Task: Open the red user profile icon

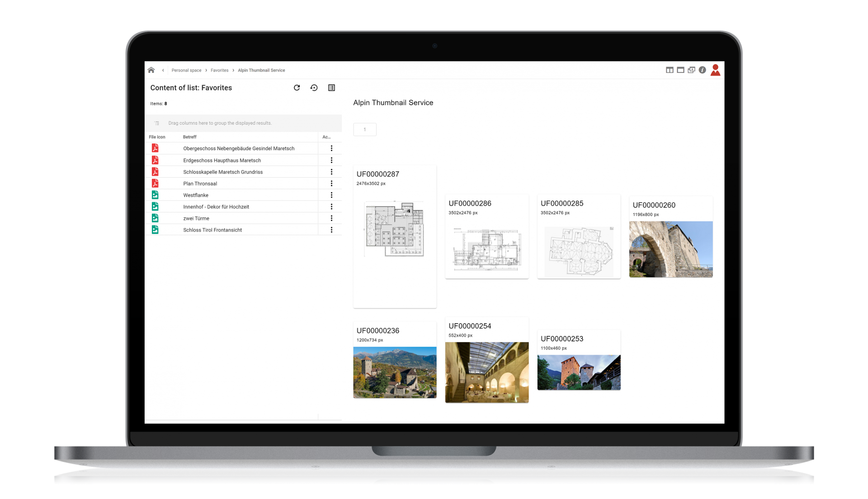Action: (715, 70)
